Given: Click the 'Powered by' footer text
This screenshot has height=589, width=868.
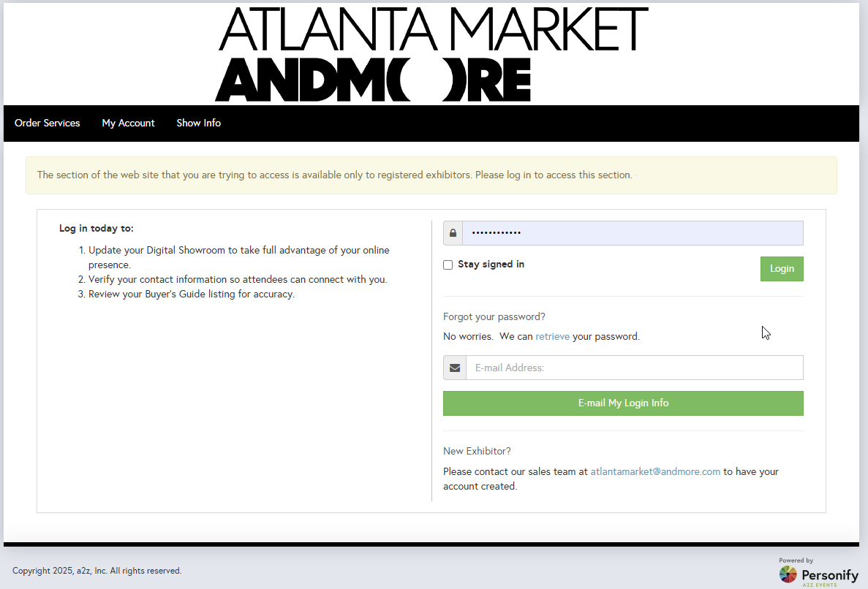Looking at the screenshot, I should click(x=796, y=560).
